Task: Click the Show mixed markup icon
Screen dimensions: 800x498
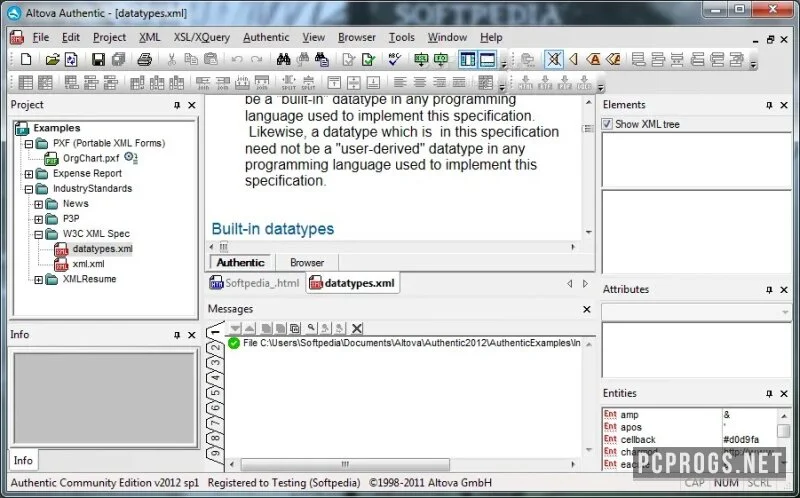Action: point(613,60)
